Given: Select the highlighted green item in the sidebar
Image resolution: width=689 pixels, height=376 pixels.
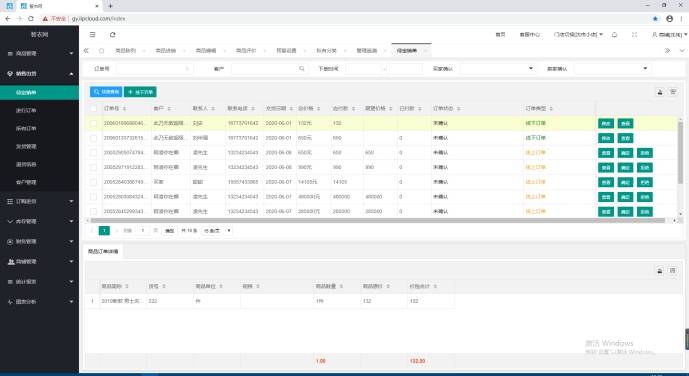Looking at the screenshot, I should point(40,93).
